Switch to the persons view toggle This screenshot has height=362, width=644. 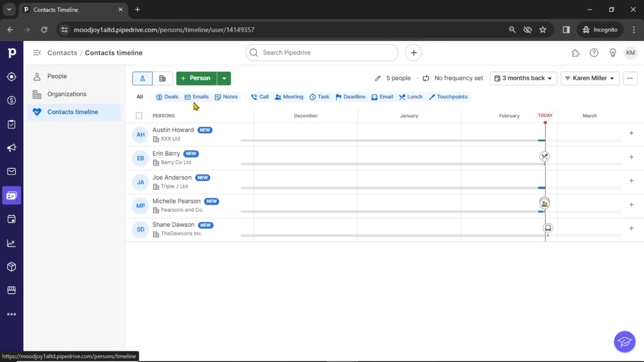coord(142,78)
